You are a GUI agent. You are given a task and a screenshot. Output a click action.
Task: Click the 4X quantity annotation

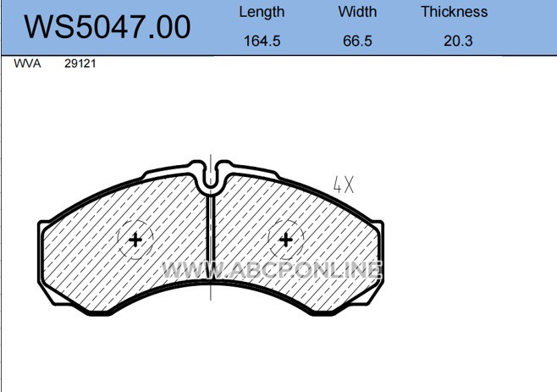pyautogui.click(x=344, y=185)
